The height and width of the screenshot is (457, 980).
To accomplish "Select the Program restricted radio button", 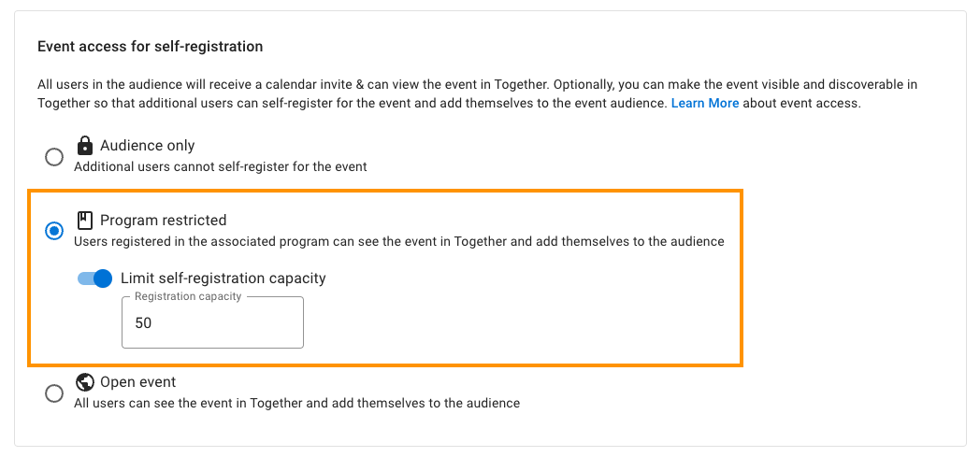I will (x=54, y=231).
